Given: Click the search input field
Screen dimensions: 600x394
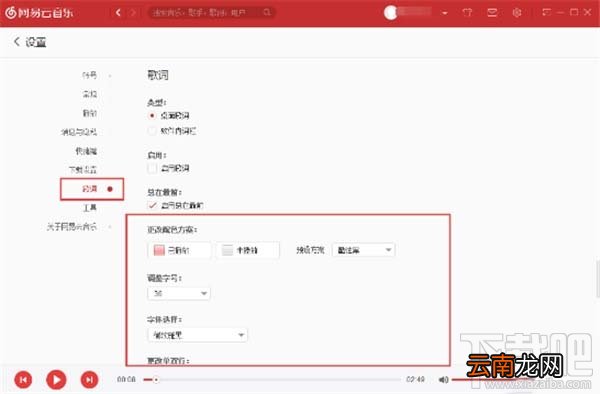Looking at the screenshot, I should click(x=212, y=13).
